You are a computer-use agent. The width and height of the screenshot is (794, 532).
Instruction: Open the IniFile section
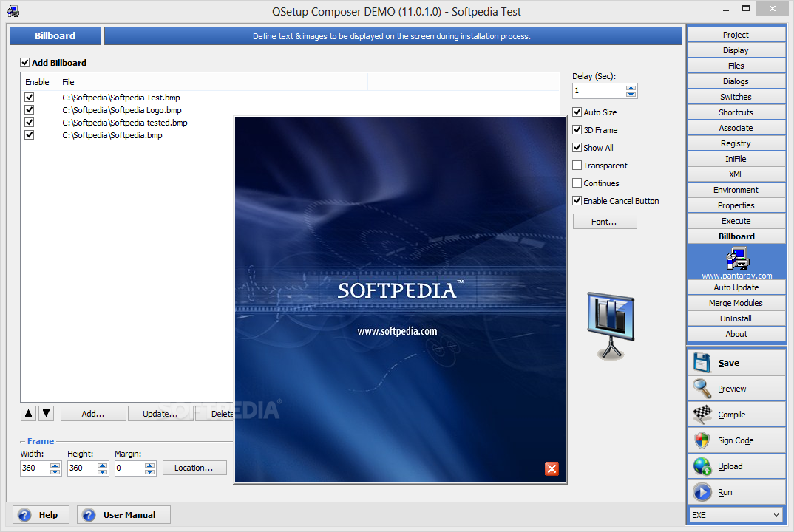tap(736, 159)
